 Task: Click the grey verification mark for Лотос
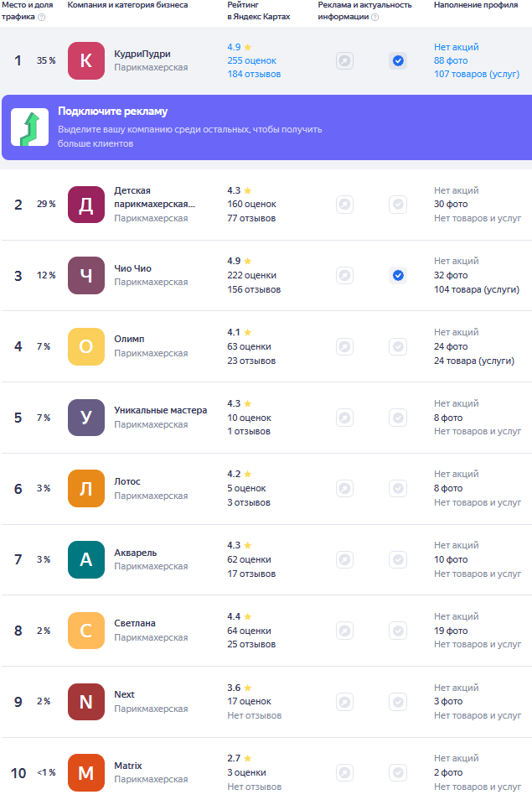(x=398, y=488)
